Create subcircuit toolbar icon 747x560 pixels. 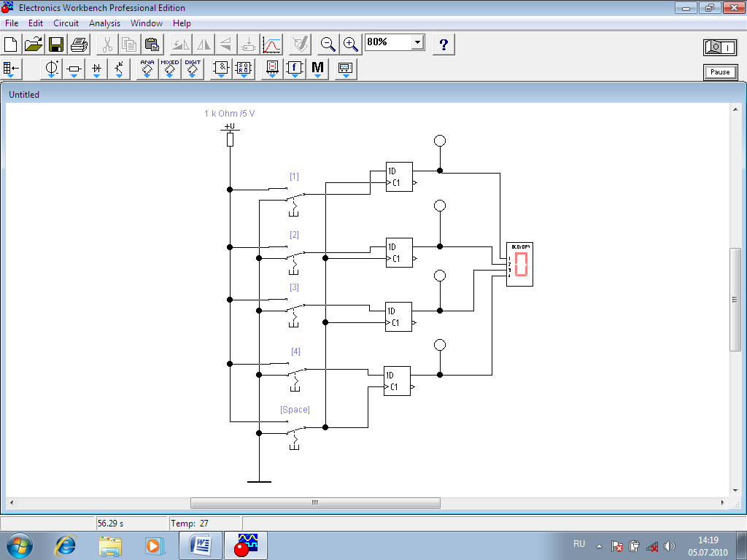click(x=248, y=44)
